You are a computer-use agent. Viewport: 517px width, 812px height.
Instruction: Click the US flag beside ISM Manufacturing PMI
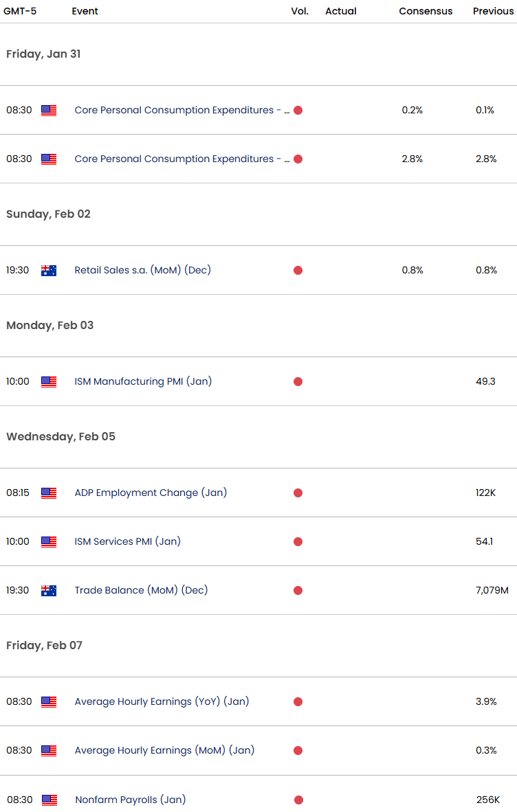click(48, 381)
